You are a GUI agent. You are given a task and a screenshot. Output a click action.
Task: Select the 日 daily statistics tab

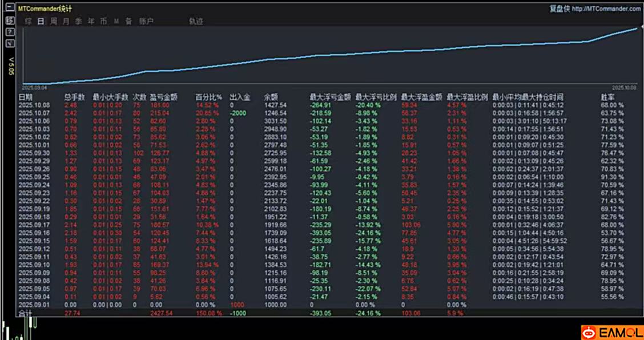[x=41, y=21]
